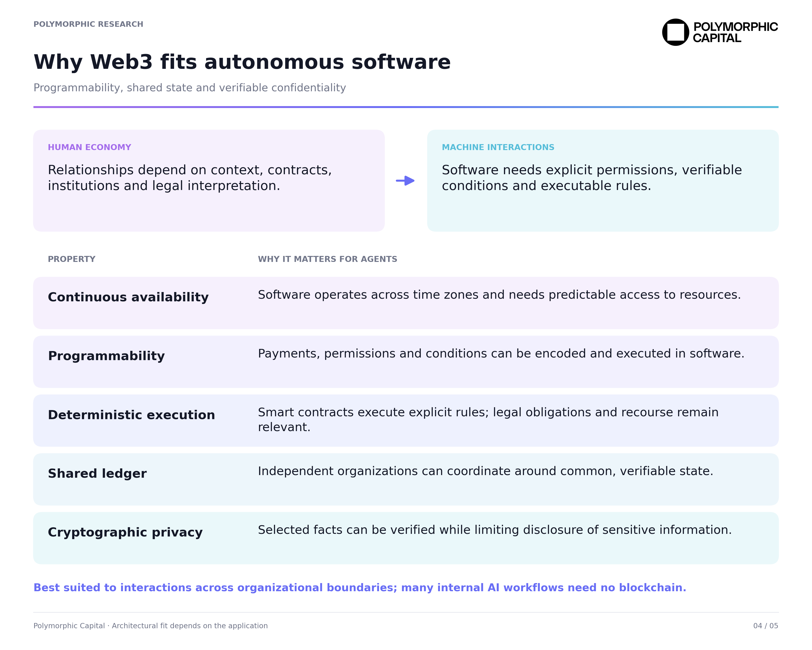Select the Programmability row label

click(x=106, y=356)
